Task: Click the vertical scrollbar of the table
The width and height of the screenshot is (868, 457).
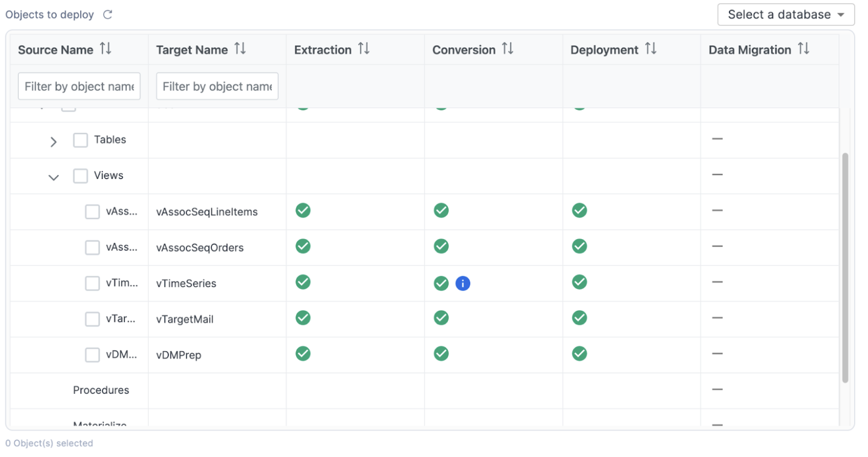Action: click(x=845, y=267)
